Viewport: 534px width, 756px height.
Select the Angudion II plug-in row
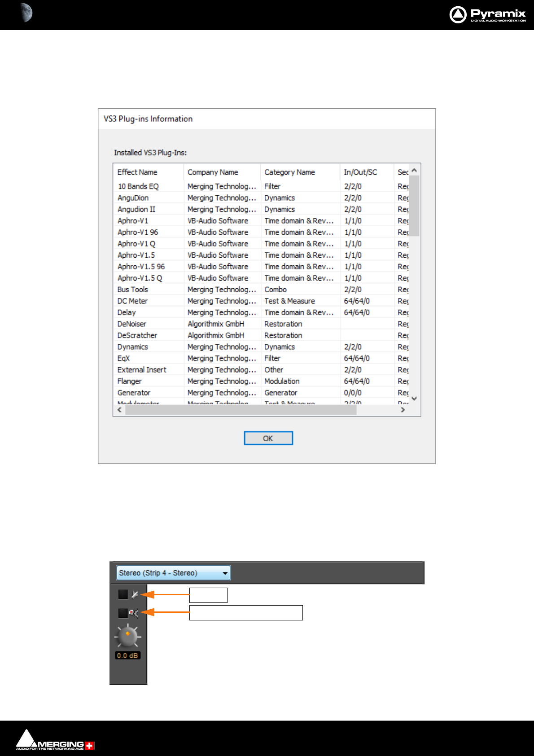[261, 209]
